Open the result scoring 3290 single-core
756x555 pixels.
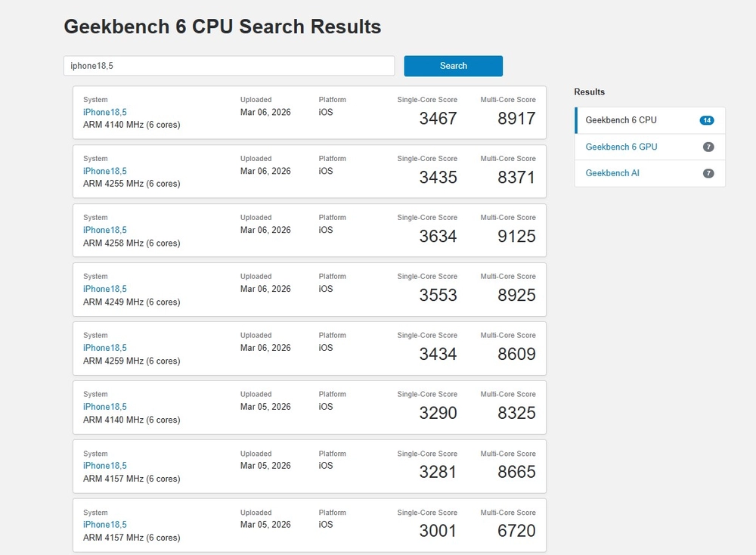pyautogui.click(x=104, y=407)
